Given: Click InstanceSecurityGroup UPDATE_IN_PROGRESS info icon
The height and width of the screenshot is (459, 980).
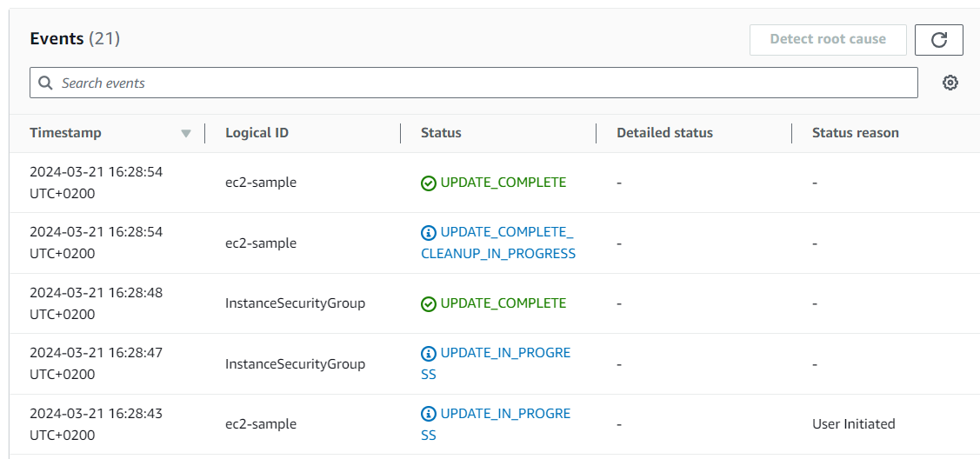Looking at the screenshot, I should [x=428, y=354].
